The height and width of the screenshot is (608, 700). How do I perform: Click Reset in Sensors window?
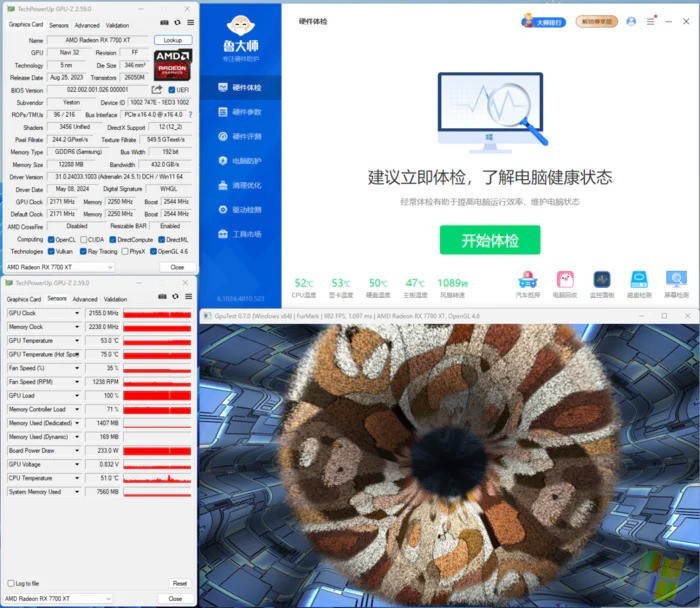179,583
